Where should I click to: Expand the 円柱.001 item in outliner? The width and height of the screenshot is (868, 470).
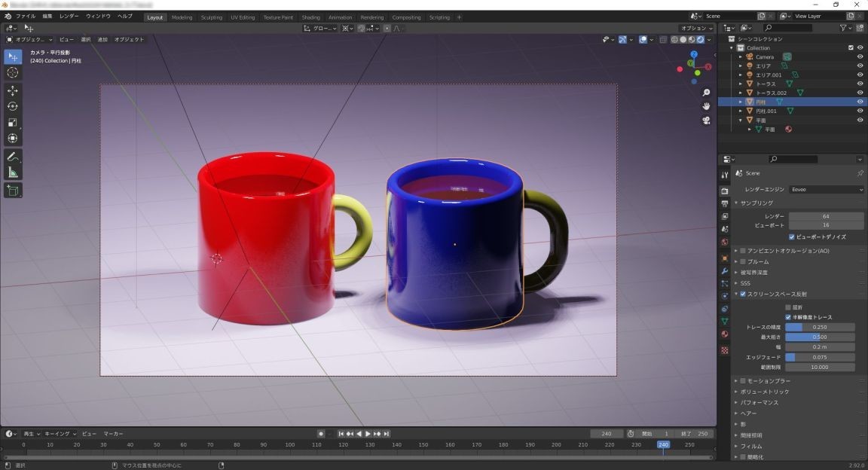(741, 111)
